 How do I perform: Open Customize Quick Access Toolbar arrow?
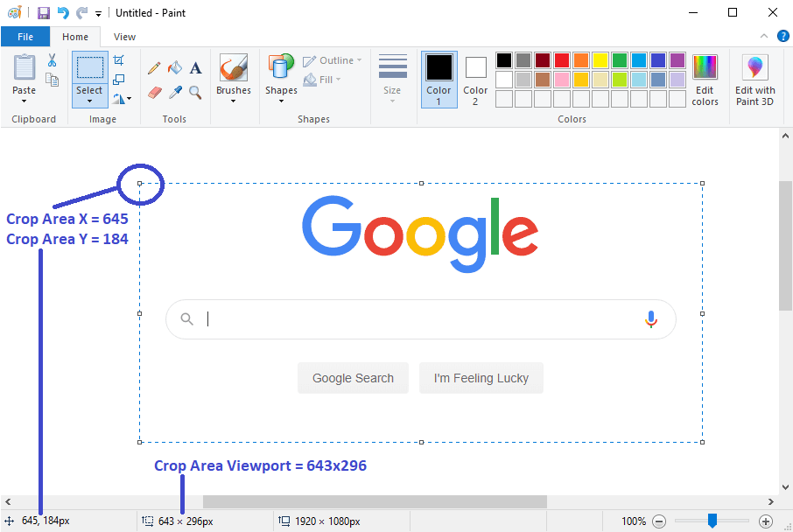[x=98, y=14]
